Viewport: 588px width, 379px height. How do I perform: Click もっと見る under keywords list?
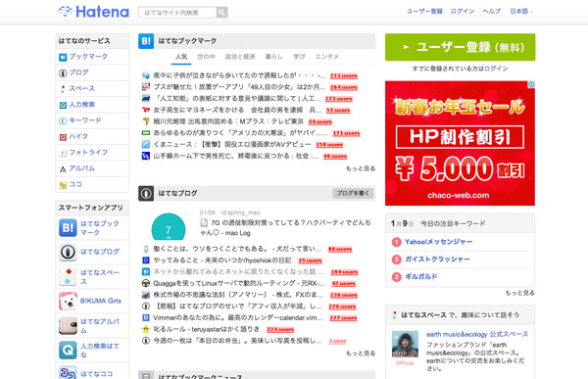pos(520,293)
